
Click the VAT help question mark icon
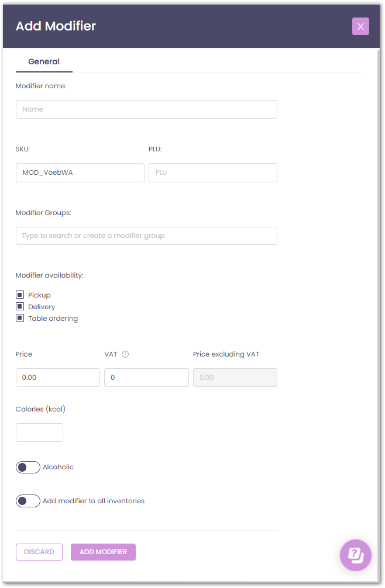coord(125,354)
